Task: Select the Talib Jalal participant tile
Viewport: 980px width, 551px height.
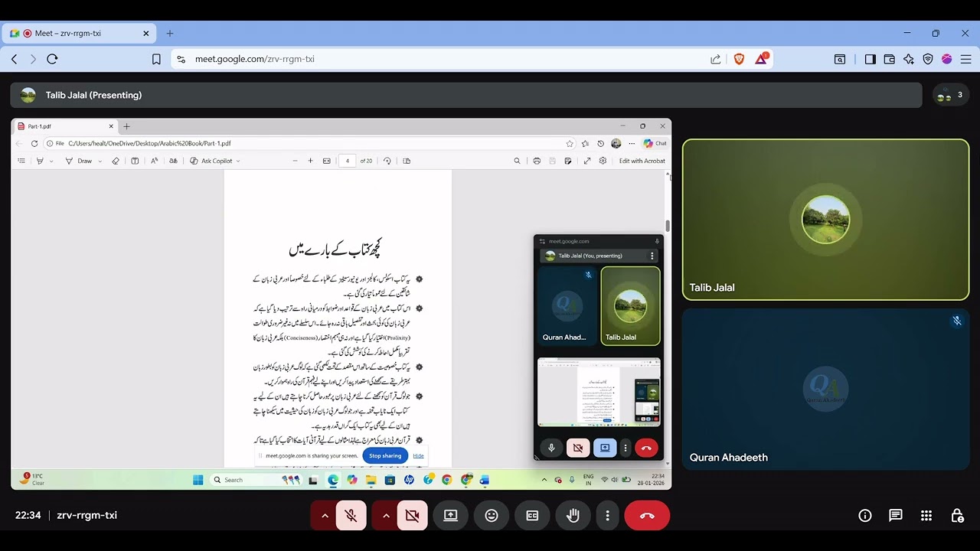Action: click(x=825, y=220)
